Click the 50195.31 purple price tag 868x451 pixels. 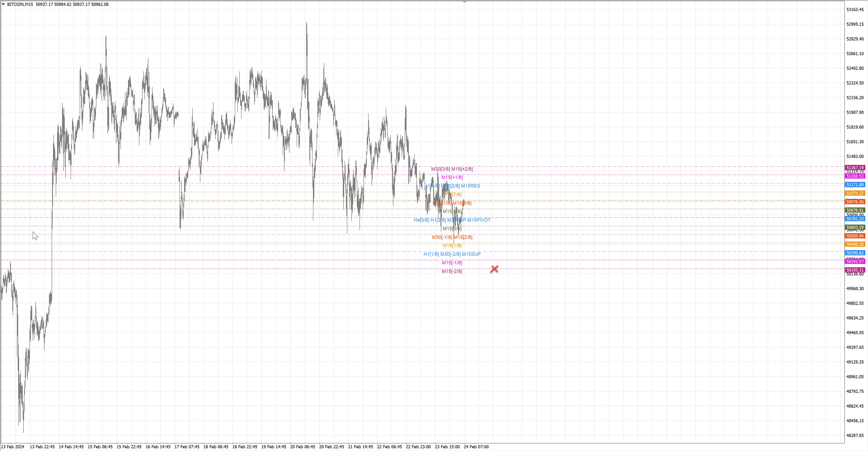point(855,270)
